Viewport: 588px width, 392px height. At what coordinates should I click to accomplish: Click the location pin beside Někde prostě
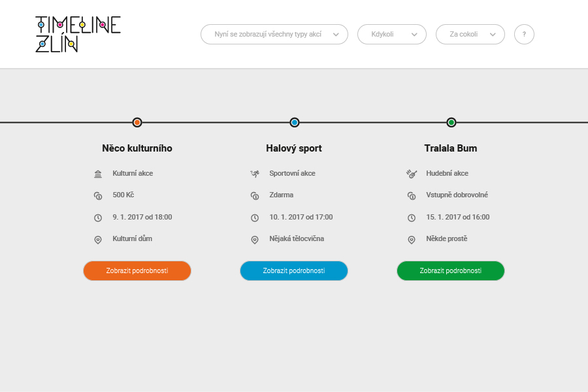412,240
